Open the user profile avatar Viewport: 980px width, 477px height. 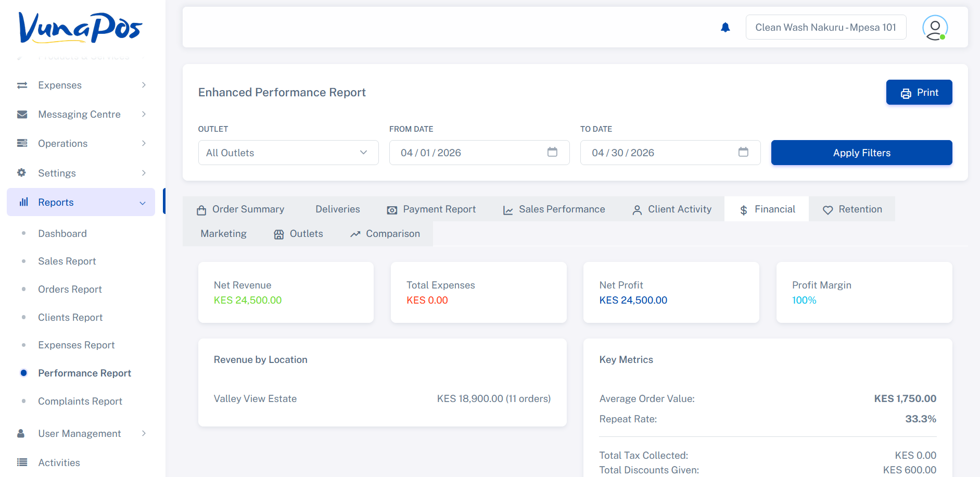[935, 28]
